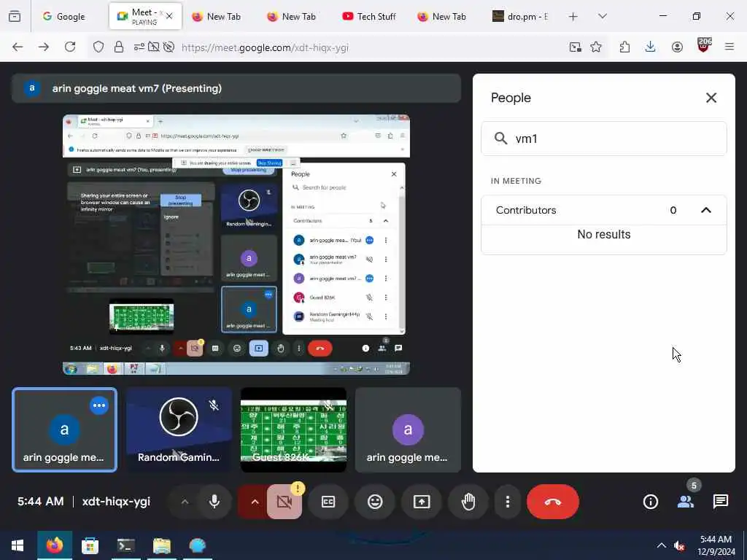Click blocked autoplay permission icon

click(169, 47)
